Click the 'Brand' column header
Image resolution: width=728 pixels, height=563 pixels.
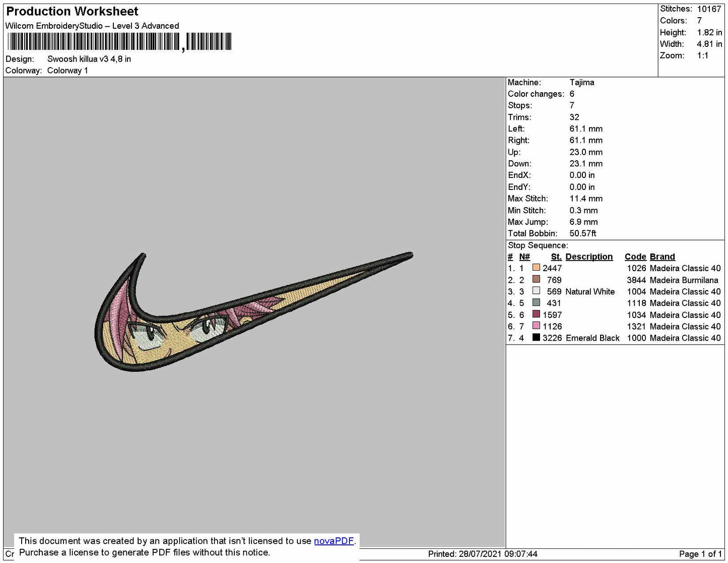pyautogui.click(x=662, y=257)
